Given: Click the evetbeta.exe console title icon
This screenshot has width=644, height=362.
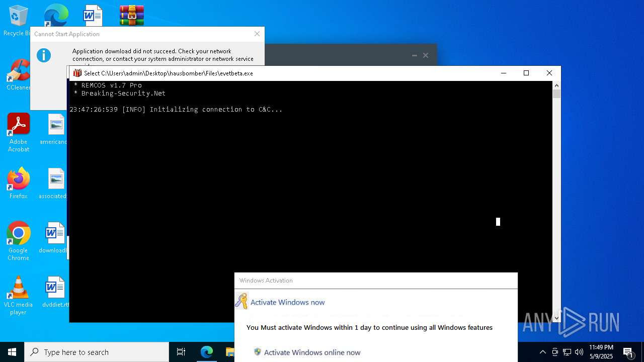Looking at the screenshot, I should tap(77, 73).
